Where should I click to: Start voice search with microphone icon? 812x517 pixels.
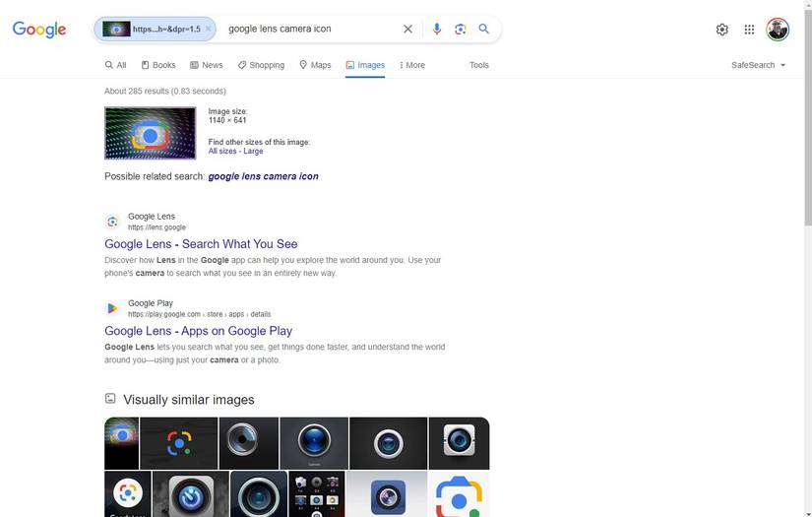coord(437,30)
